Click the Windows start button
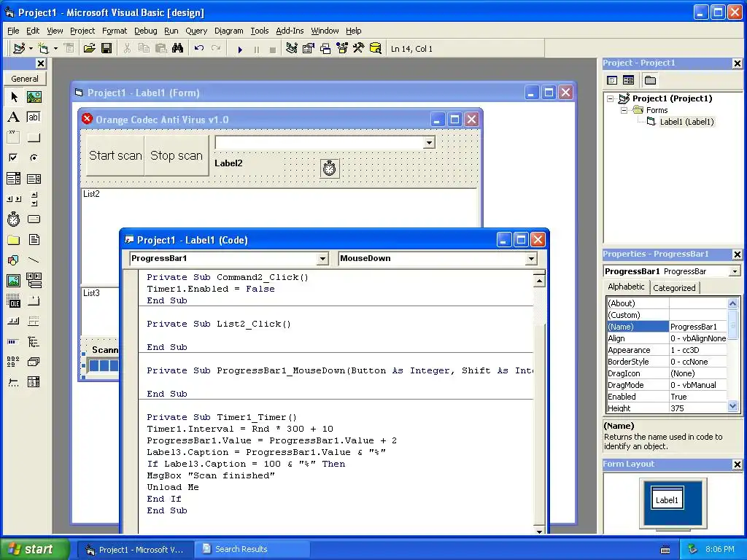The image size is (747, 560). tap(34, 549)
